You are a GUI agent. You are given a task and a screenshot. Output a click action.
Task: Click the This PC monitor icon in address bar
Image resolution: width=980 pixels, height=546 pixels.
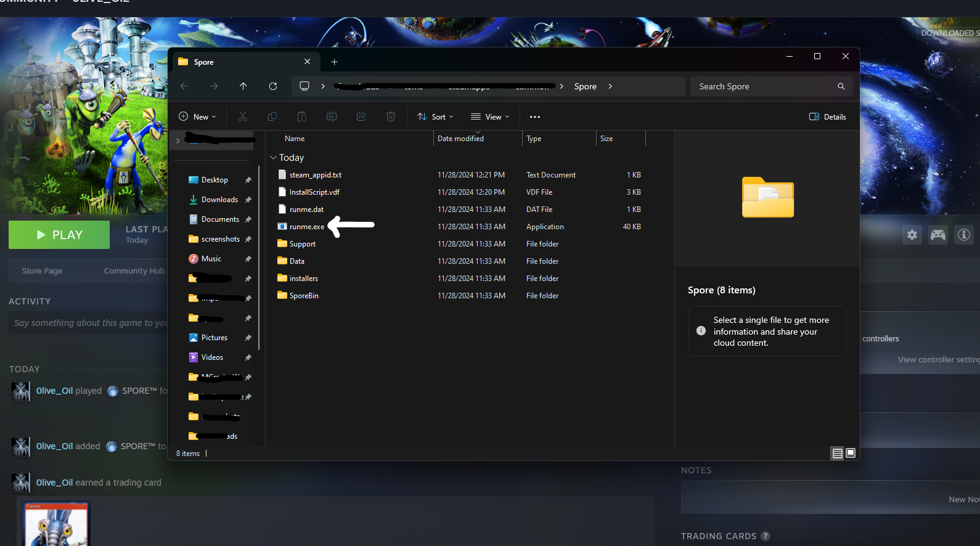coord(304,86)
